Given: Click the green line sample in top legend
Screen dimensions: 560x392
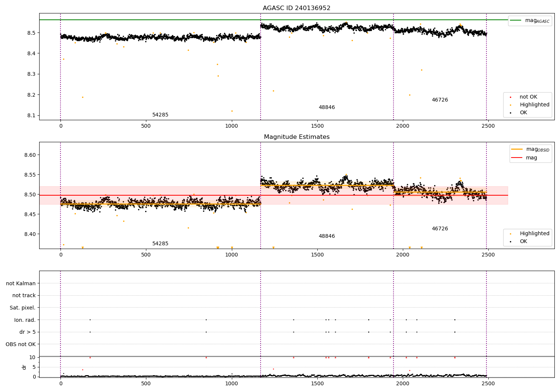Looking at the screenshot, I should point(516,21).
